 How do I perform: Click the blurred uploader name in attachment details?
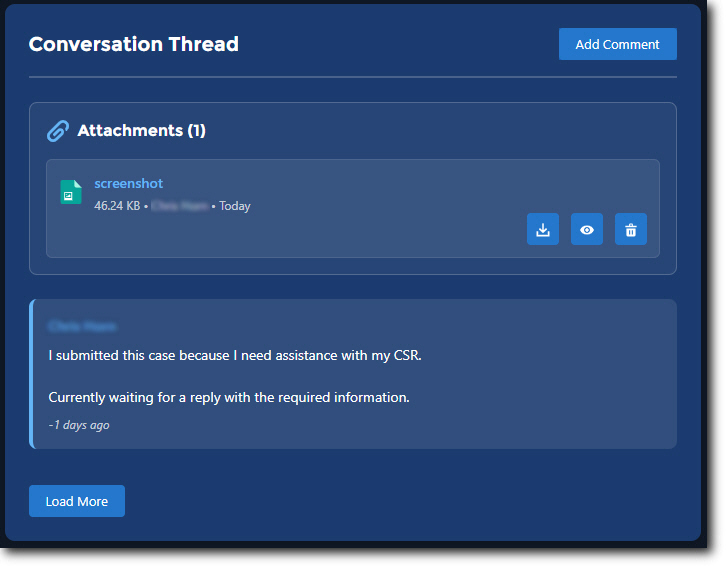point(180,206)
